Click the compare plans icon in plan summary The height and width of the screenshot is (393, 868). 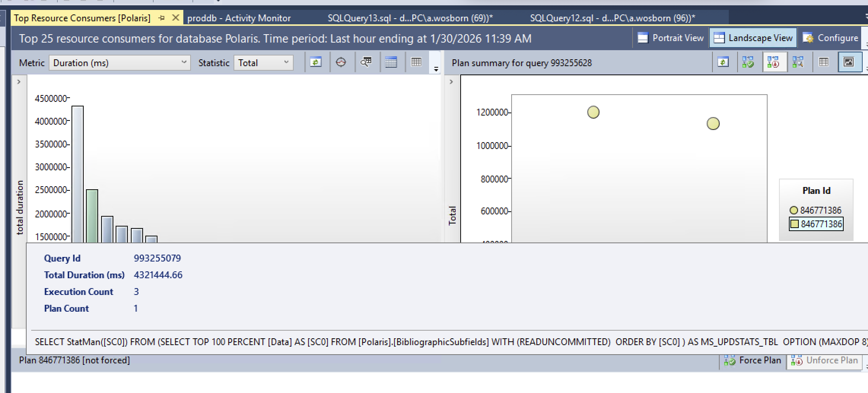tap(798, 62)
